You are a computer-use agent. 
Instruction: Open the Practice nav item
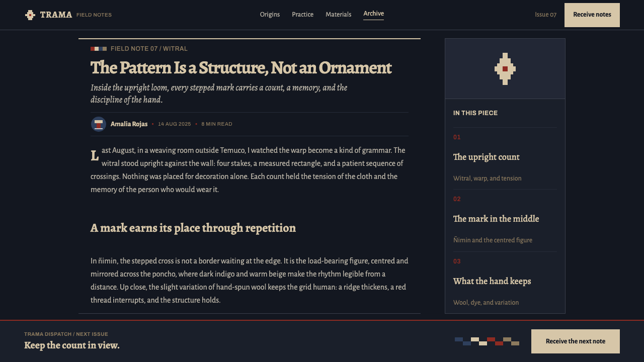(303, 15)
